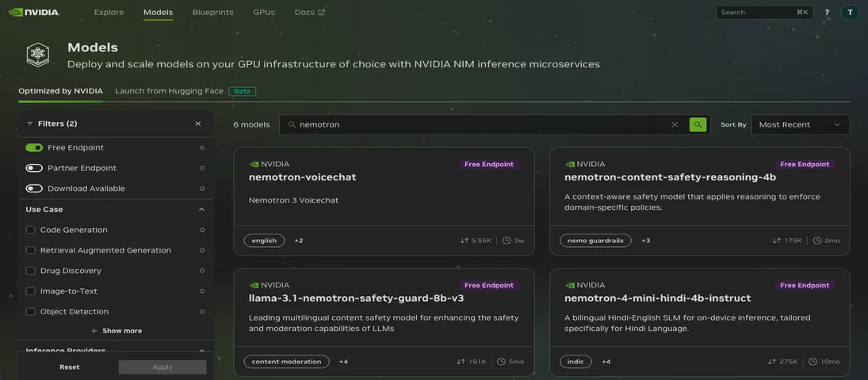Clear the nemotron search text
This screenshot has width=868, height=380.
tap(675, 124)
